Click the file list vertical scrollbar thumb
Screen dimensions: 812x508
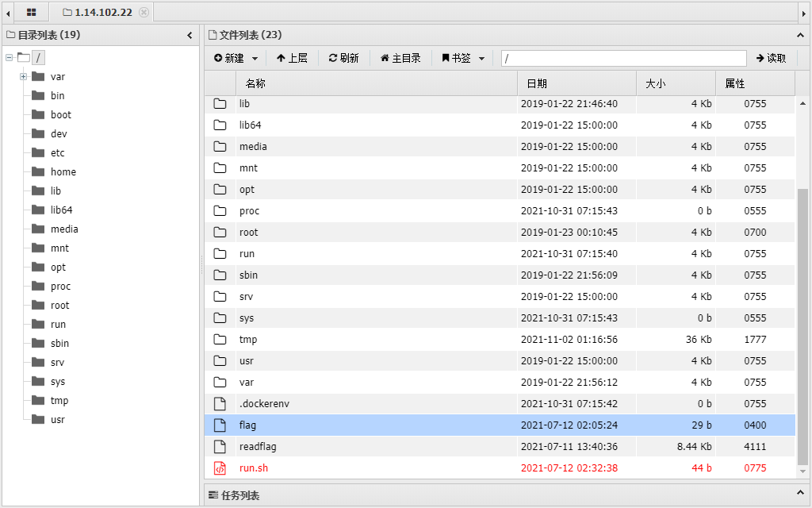coord(802,326)
